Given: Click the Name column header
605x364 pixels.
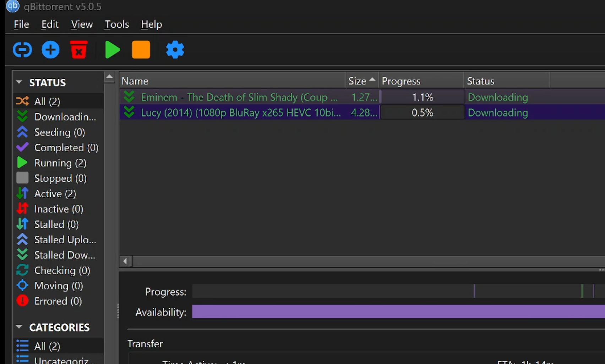Looking at the screenshot, I should [x=231, y=81].
